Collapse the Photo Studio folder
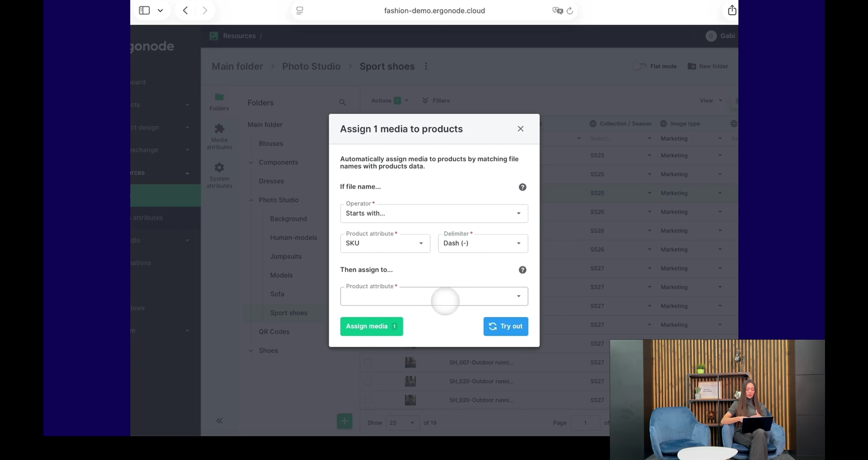868x460 pixels. click(251, 200)
